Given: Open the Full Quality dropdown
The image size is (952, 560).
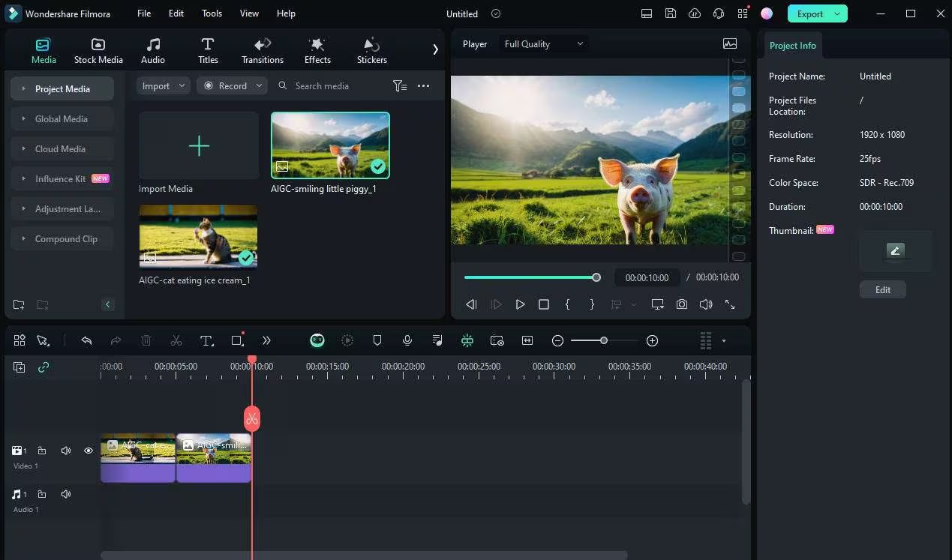Looking at the screenshot, I should [543, 44].
